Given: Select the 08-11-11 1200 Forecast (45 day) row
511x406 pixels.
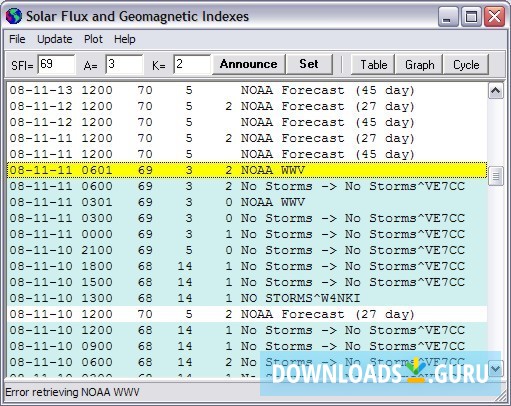Looking at the screenshot, I should [247, 154].
